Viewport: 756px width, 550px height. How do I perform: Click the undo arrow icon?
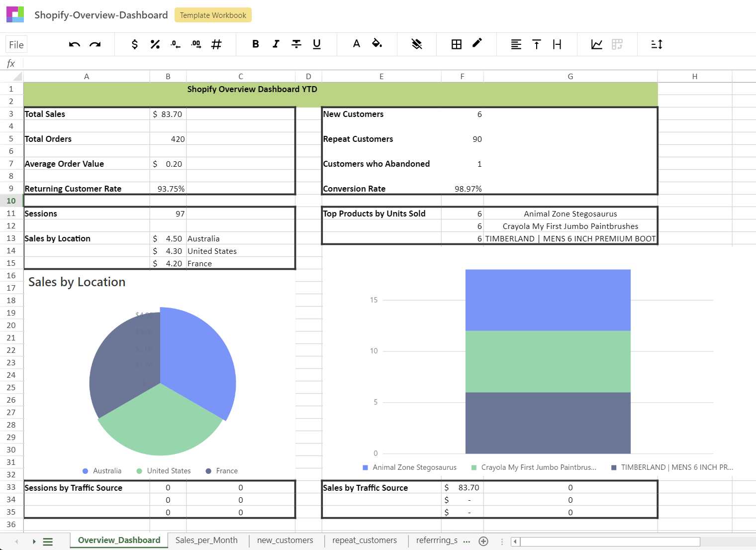[75, 44]
